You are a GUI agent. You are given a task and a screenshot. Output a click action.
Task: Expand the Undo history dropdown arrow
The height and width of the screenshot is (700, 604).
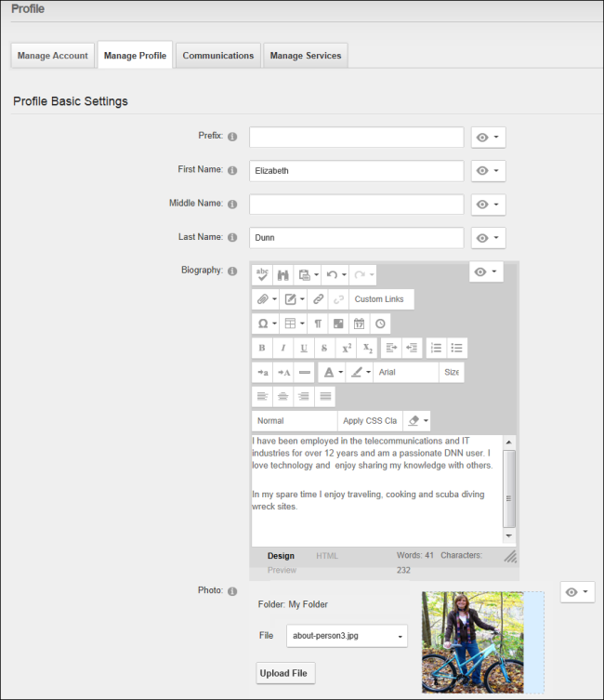(344, 274)
